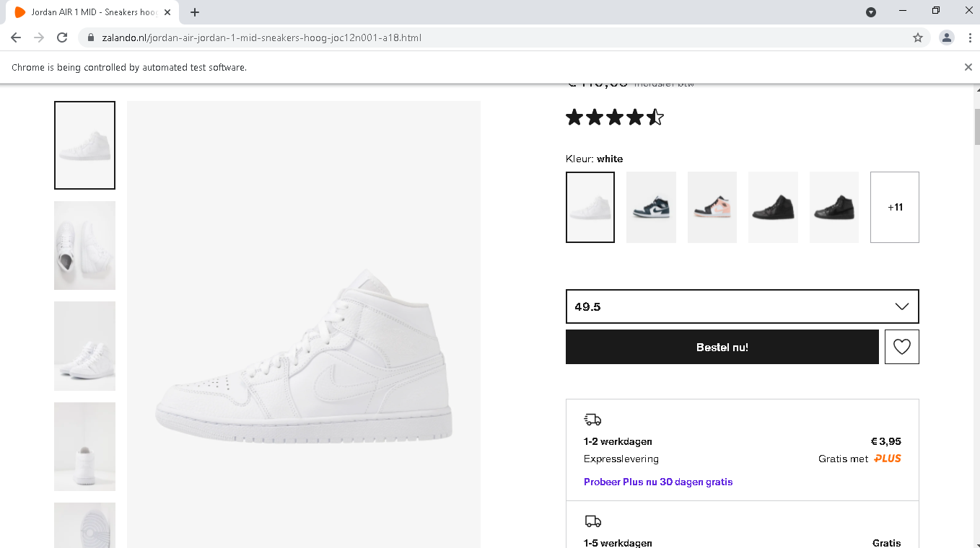Select the black and teal color variant

651,207
